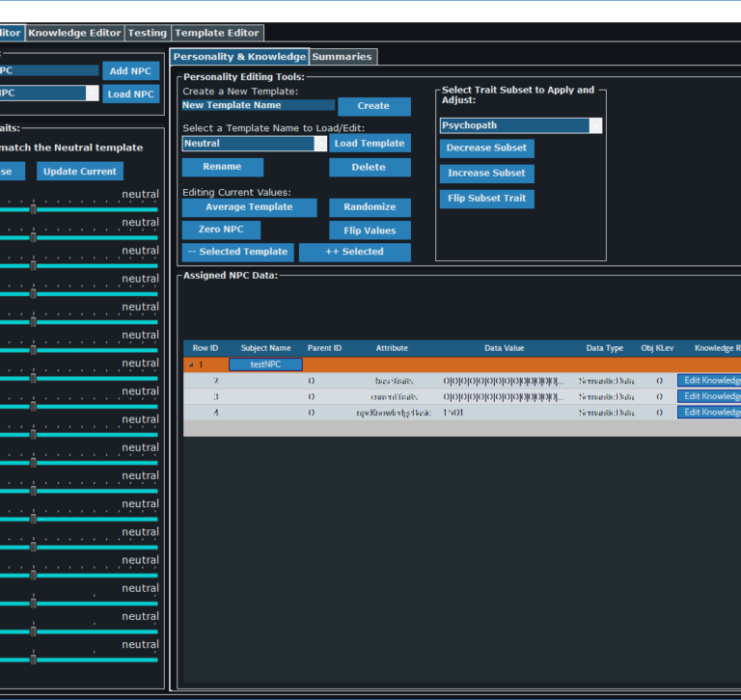This screenshot has height=700, width=741.
Task: Click the Load Template button
Action: 370,143
